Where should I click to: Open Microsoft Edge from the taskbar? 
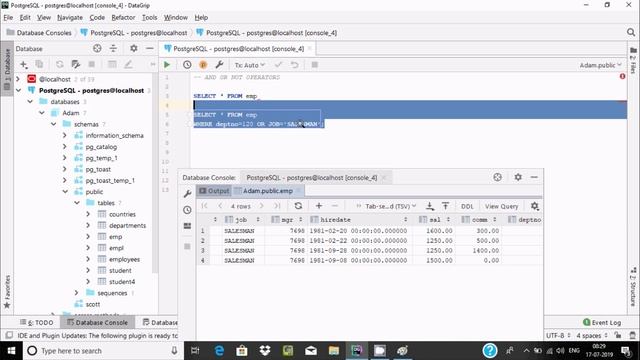219,350
